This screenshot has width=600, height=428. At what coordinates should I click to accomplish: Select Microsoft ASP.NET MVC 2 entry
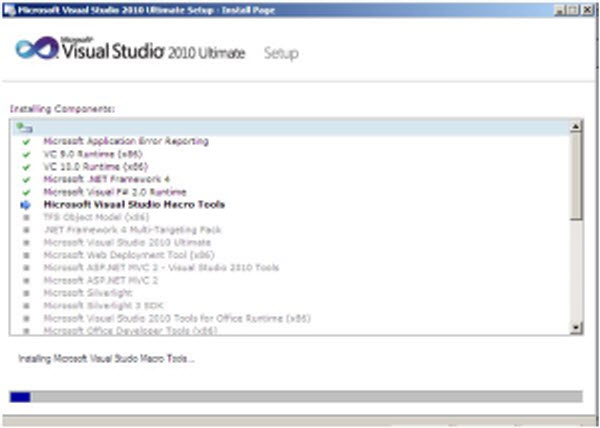coord(101,280)
